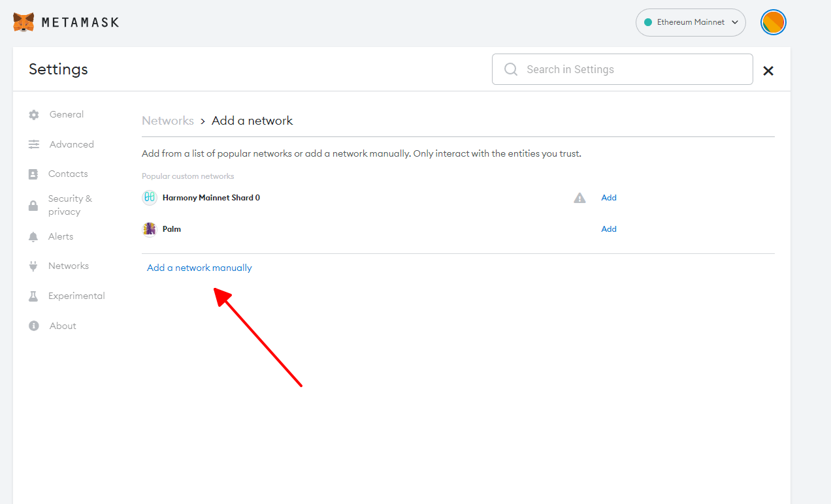This screenshot has height=504, width=831.
Task: Click the Palm network logo icon
Action: tap(150, 229)
